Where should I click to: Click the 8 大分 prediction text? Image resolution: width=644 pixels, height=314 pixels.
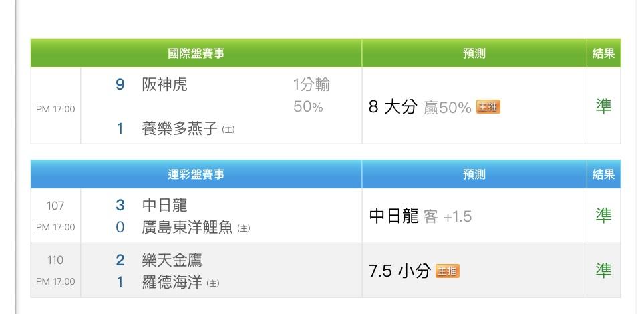tap(393, 108)
